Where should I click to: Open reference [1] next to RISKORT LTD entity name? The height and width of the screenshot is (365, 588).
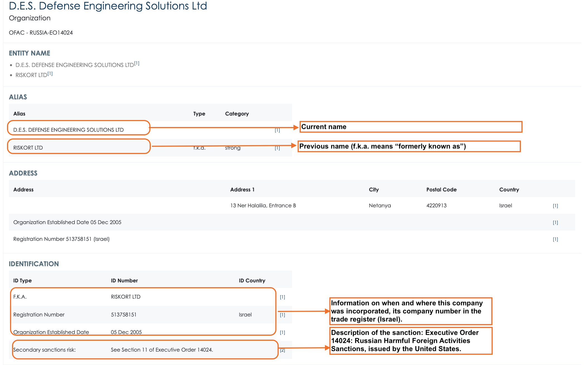pos(50,74)
